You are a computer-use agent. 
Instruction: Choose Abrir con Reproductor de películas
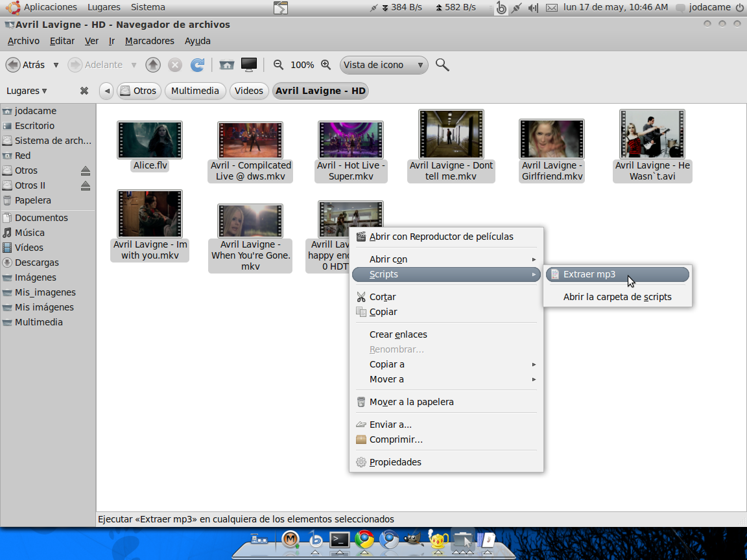pos(446,237)
